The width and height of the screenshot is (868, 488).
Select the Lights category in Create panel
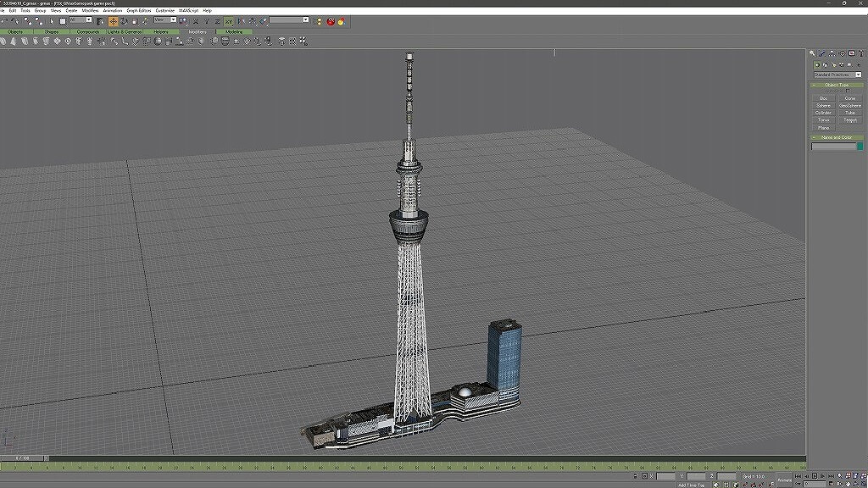click(x=834, y=64)
